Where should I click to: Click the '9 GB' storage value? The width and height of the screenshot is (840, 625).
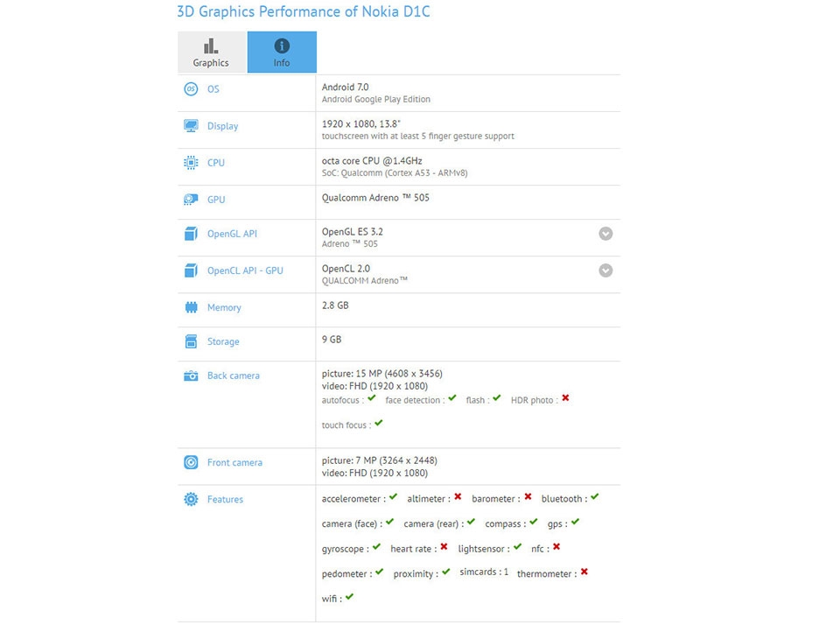[x=332, y=340]
